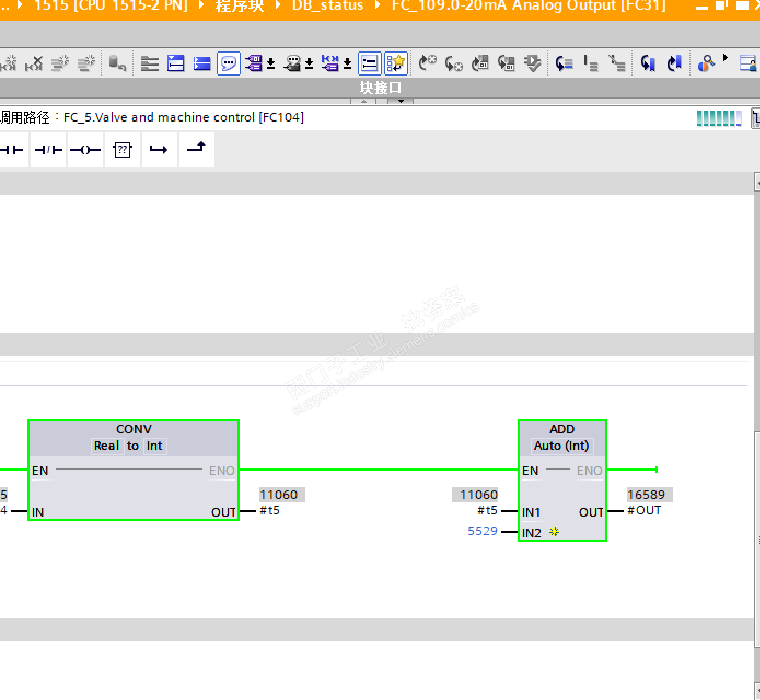Click the teal monitoring progress indicator

click(x=719, y=118)
